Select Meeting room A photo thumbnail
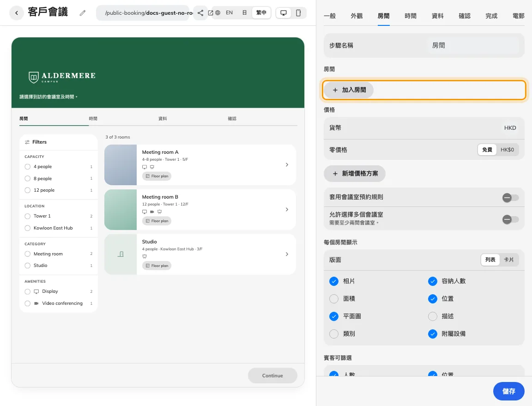 121,165
